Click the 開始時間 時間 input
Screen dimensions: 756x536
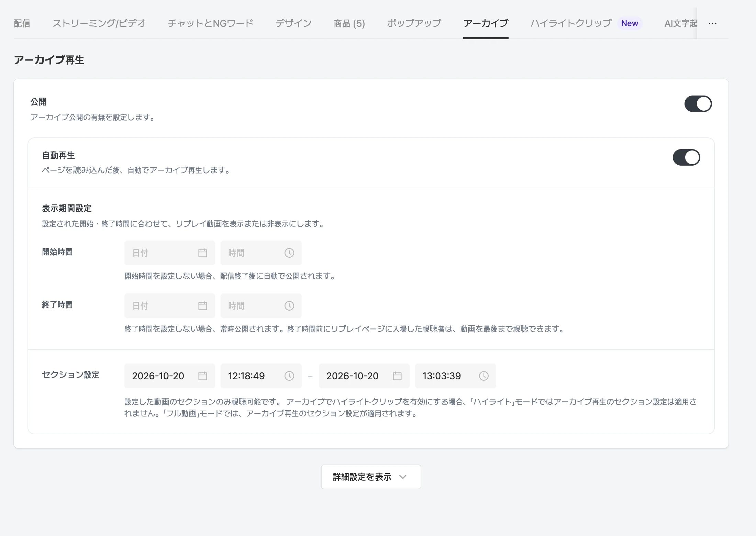[261, 253]
